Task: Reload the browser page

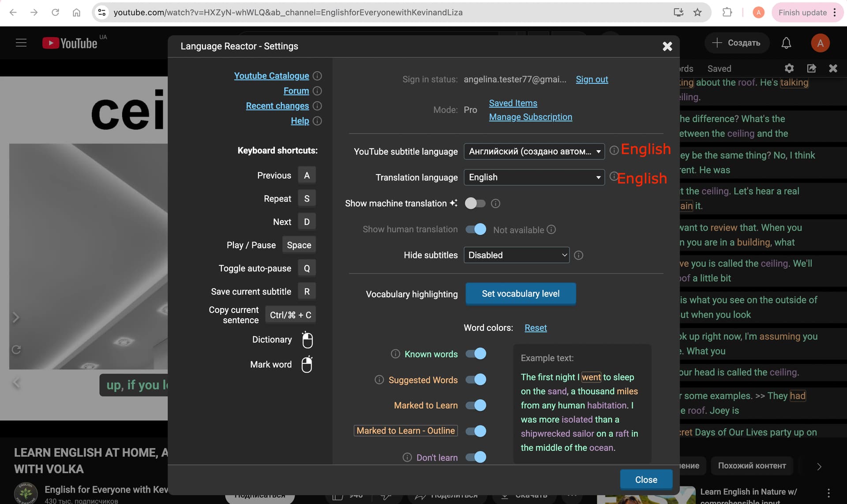Action: pyautogui.click(x=55, y=12)
